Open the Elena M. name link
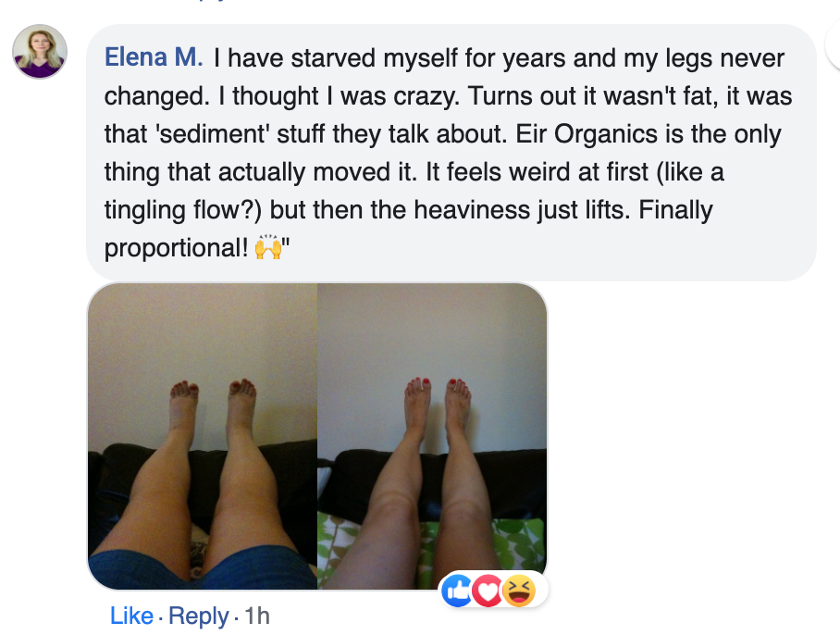The width and height of the screenshot is (840, 635). [x=154, y=58]
